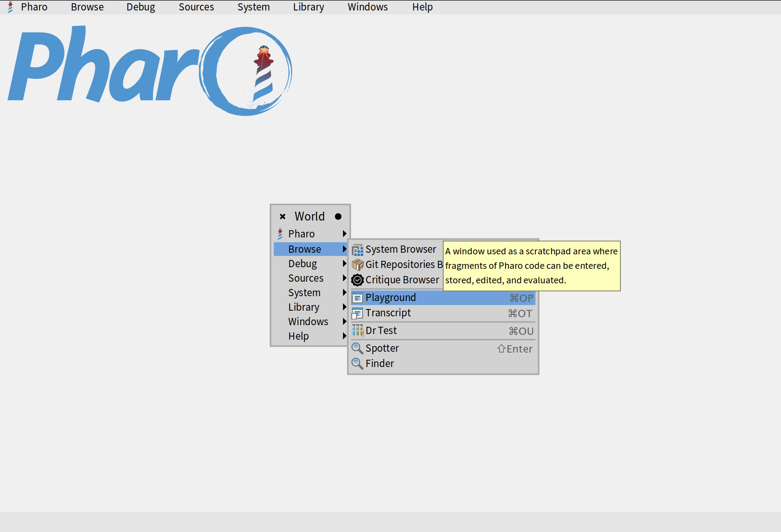Open the Pharo menu in top menu bar
Image resolution: width=781 pixels, height=532 pixels.
coord(34,7)
